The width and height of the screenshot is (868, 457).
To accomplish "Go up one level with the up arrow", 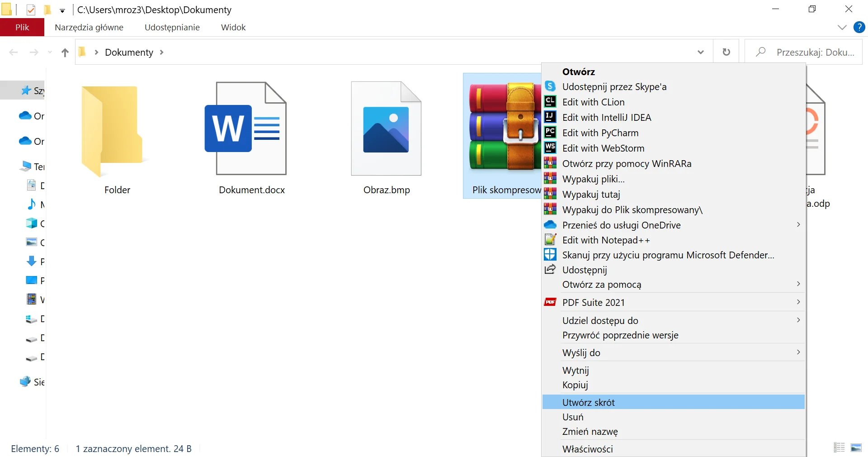I will [65, 52].
